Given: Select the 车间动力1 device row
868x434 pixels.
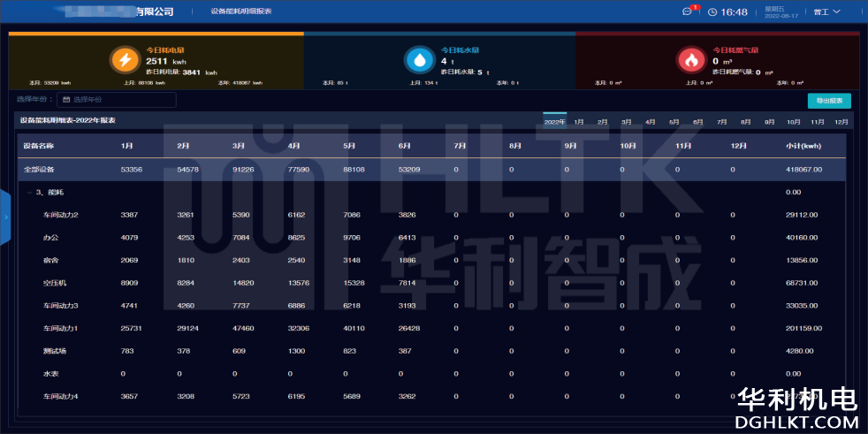Looking at the screenshot, I should point(61,328).
